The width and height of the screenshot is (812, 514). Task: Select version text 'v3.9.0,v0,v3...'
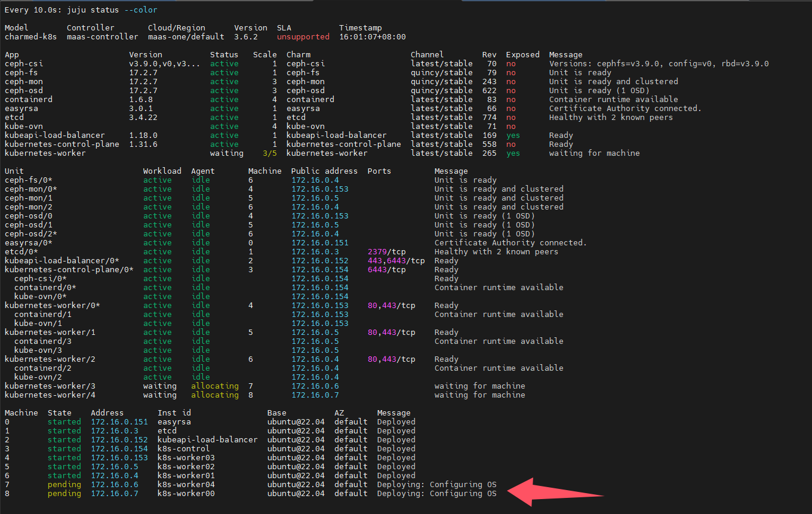click(165, 64)
